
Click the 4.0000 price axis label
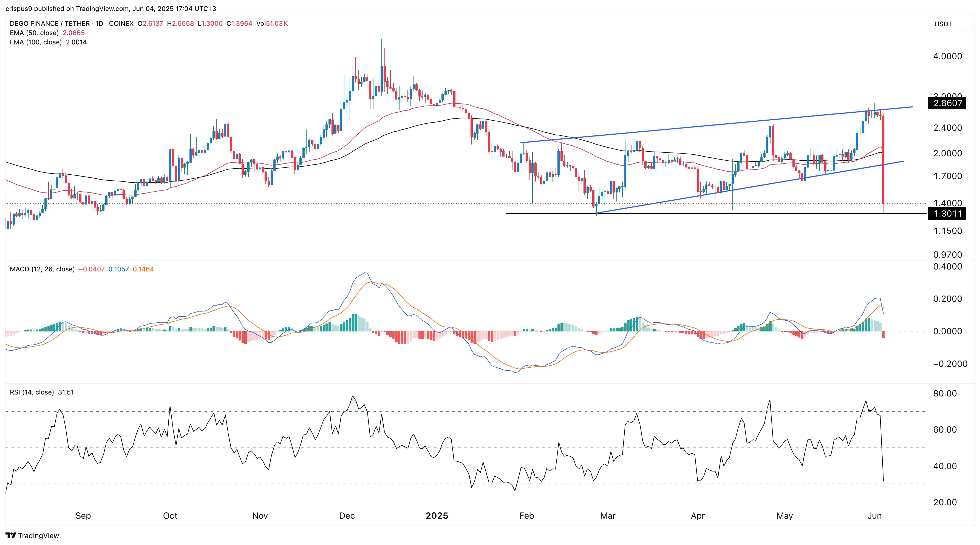(x=947, y=56)
